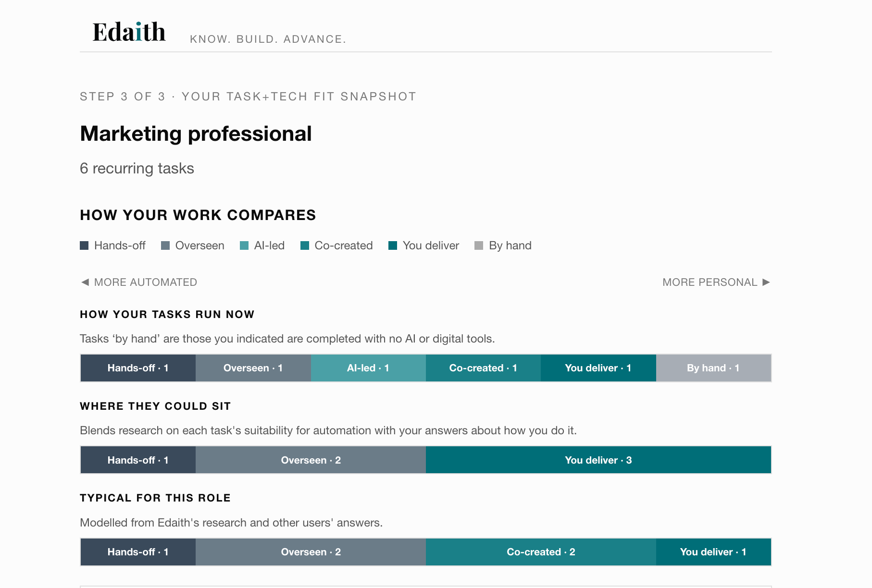Select You deliver · 1 in Typical For This Role

click(713, 552)
